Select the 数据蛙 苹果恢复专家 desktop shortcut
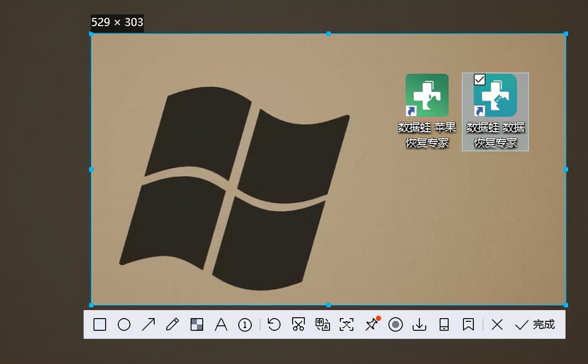 click(427, 95)
